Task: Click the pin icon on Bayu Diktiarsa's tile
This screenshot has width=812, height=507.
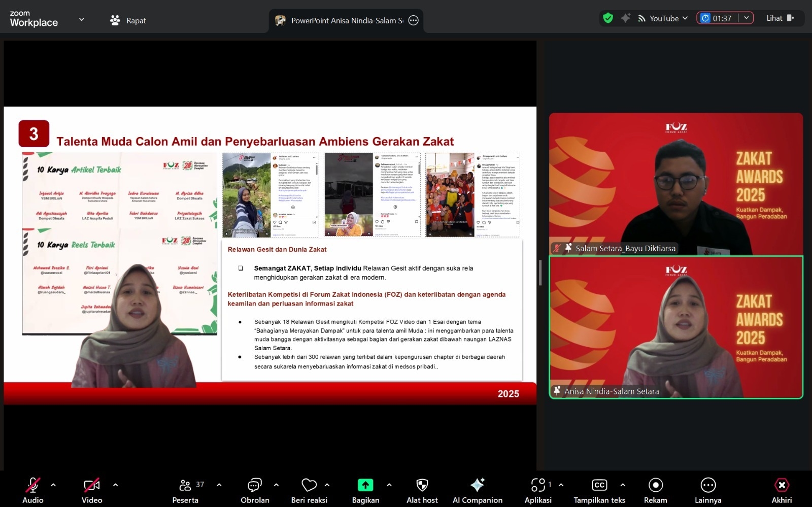Action: click(x=568, y=248)
